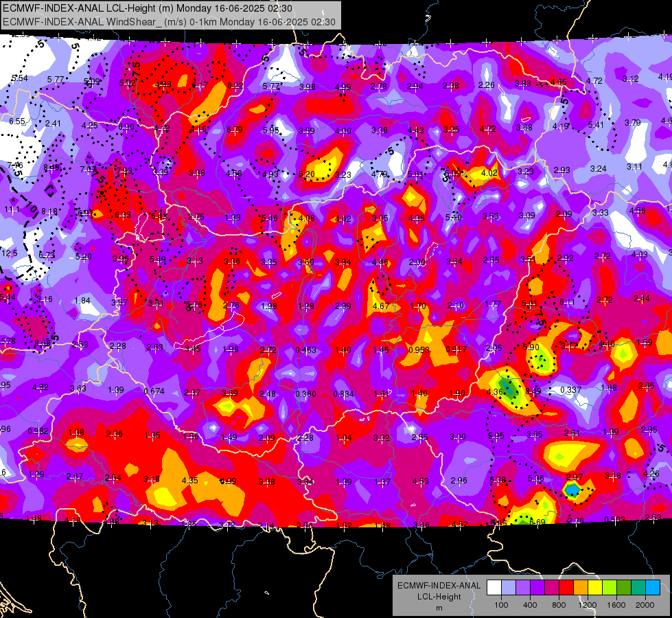Click the wind shear value 2.10

[455, 306]
